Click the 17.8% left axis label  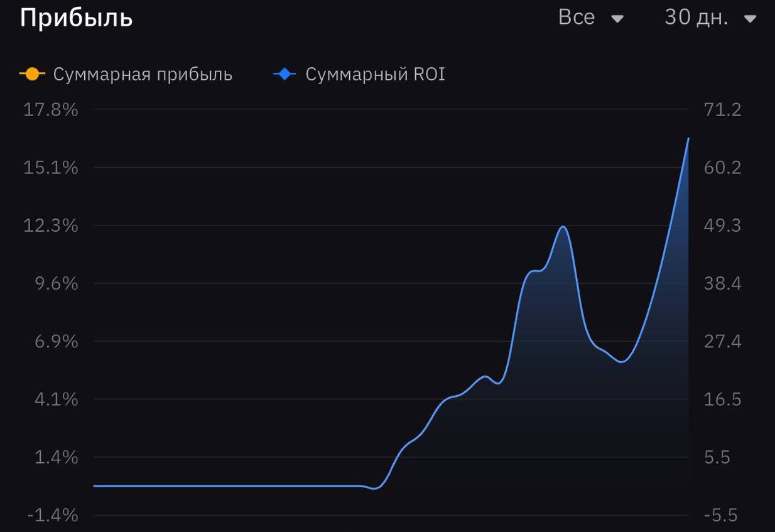pyautogui.click(x=51, y=110)
